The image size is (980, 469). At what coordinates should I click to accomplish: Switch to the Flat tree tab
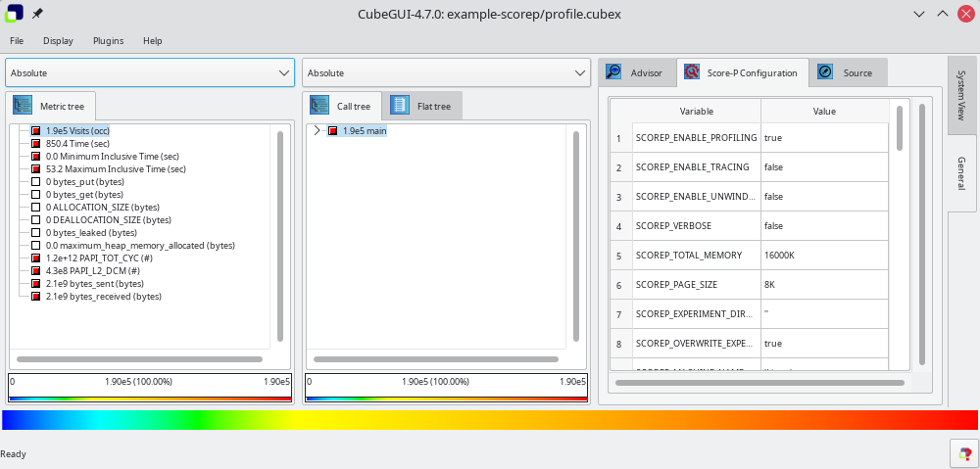pyautogui.click(x=421, y=106)
